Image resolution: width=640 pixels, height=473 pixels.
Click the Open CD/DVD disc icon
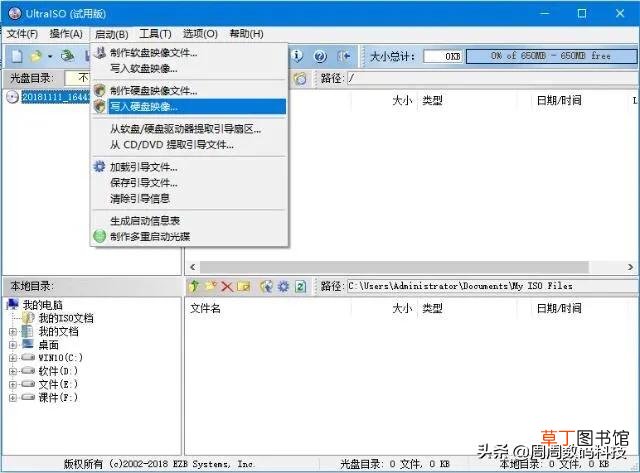67,56
